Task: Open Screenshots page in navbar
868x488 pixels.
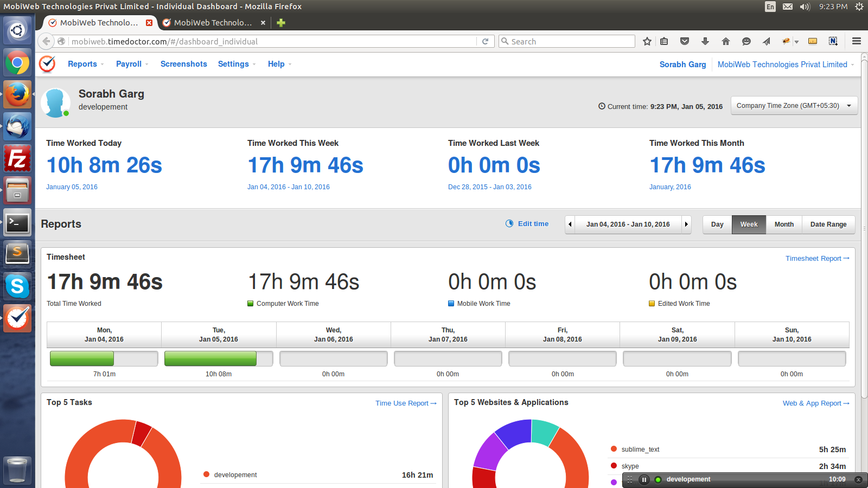Action: [184, 64]
